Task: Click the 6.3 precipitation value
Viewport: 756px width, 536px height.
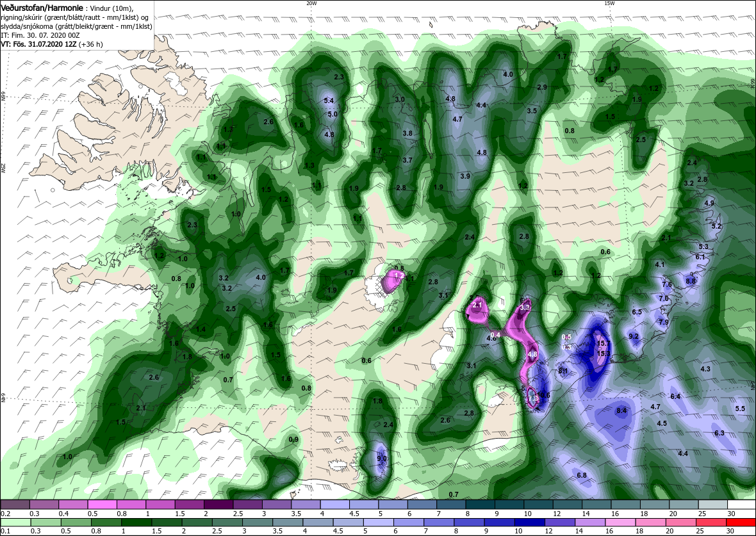Action: click(719, 433)
